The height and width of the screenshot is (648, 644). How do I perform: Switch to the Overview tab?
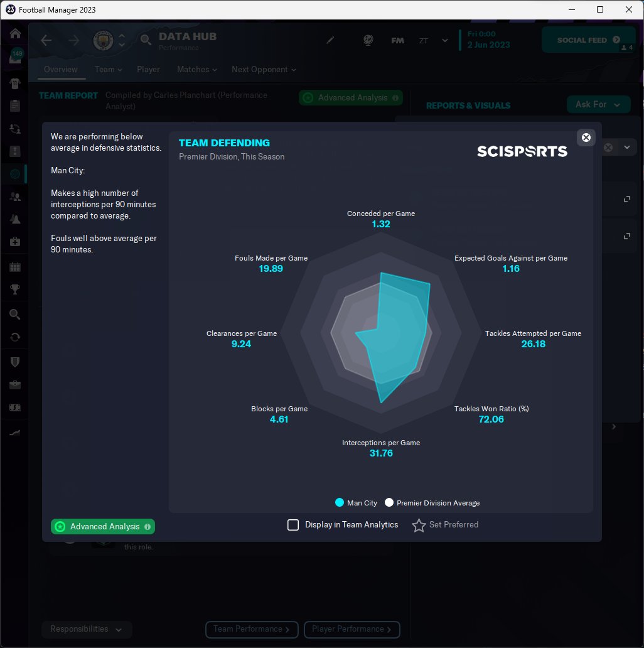pos(61,70)
